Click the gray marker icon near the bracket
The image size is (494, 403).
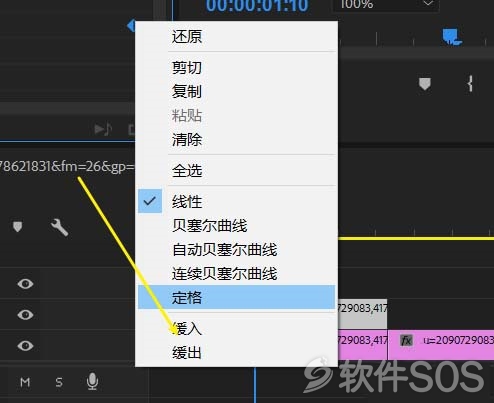425,84
